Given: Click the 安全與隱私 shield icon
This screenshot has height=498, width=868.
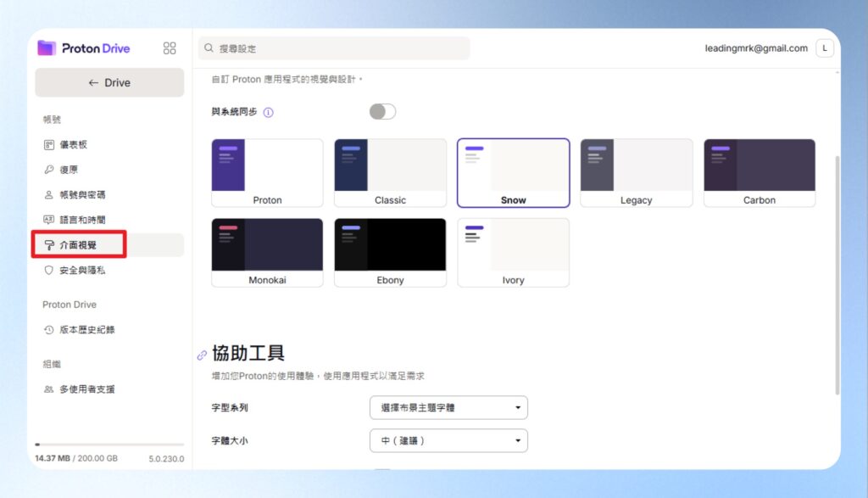Looking at the screenshot, I should 48,270.
